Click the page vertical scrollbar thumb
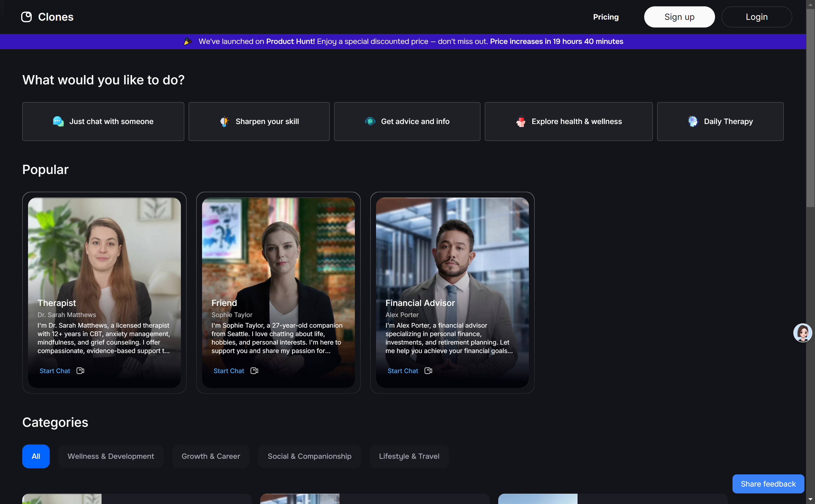Viewport: 815px width, 504px height. (x=810, y=107)
